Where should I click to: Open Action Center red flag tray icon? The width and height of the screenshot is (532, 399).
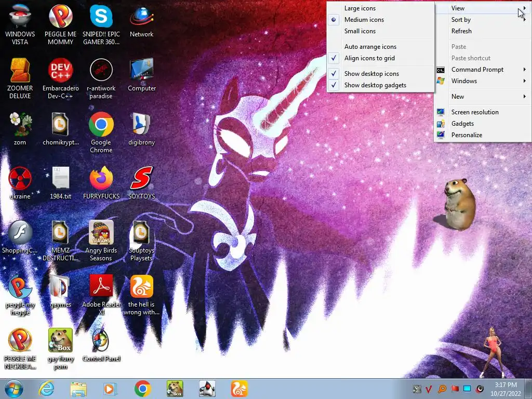pyautogui.click(x=455, y=389)
